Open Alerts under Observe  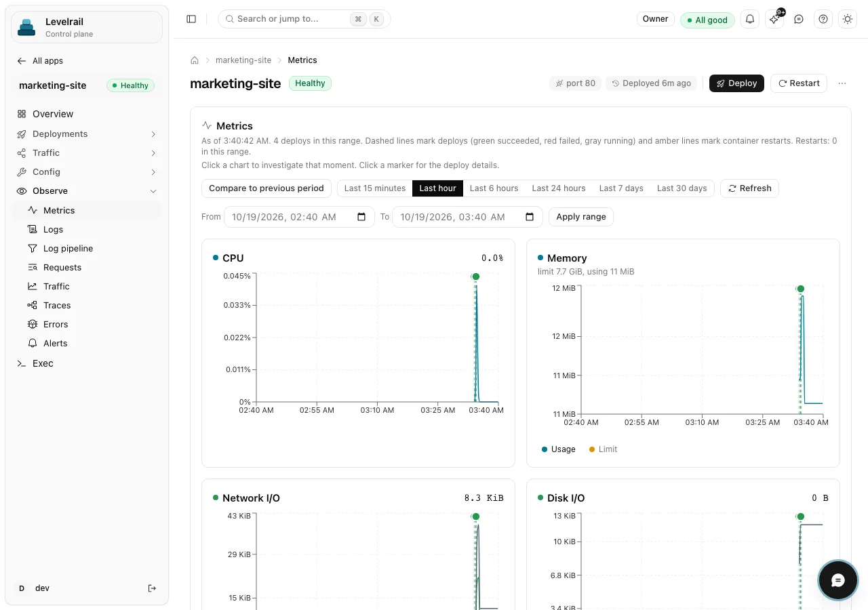tap(87, 344)
